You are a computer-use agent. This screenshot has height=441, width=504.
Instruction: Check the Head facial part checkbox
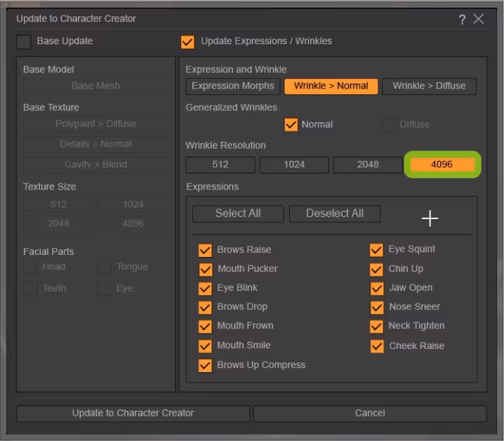(x=31, y=267)
